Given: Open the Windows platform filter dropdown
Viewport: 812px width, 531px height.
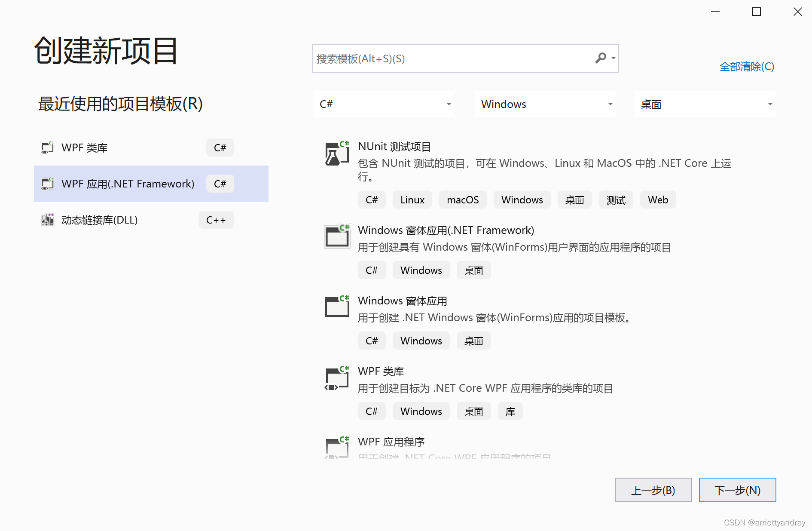Looking at the screenshot, I should point(545,104).
